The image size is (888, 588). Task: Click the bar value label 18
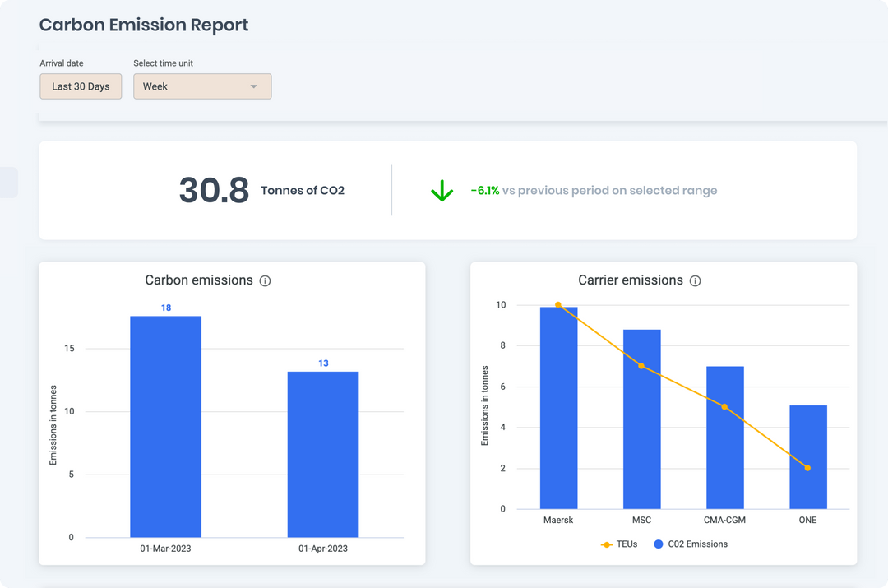[166, 308]
